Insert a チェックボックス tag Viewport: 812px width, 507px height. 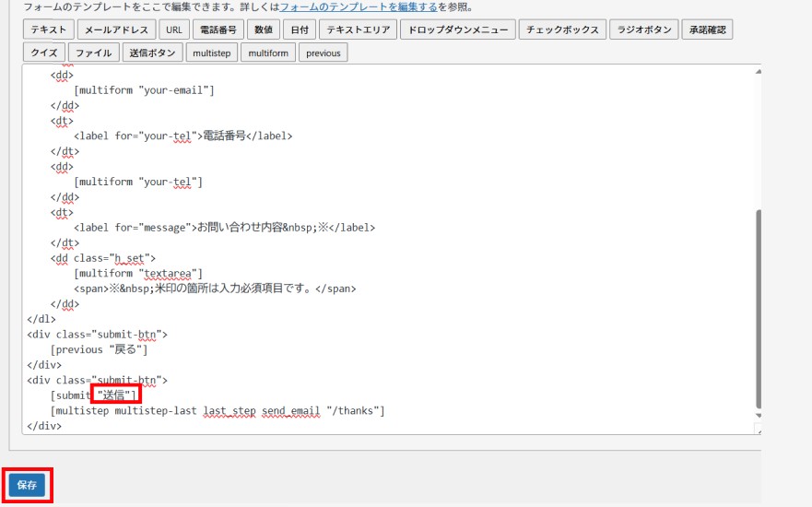(563, 29)
